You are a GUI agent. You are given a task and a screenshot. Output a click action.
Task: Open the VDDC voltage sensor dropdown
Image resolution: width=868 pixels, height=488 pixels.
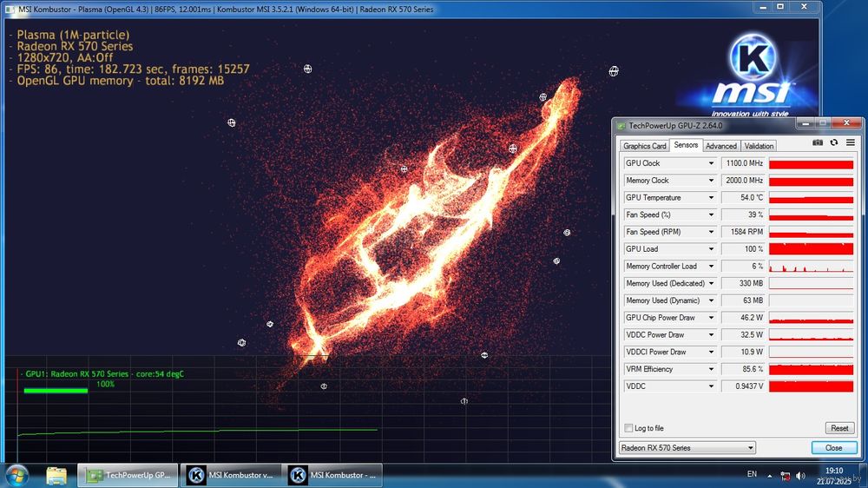point(712,386)
